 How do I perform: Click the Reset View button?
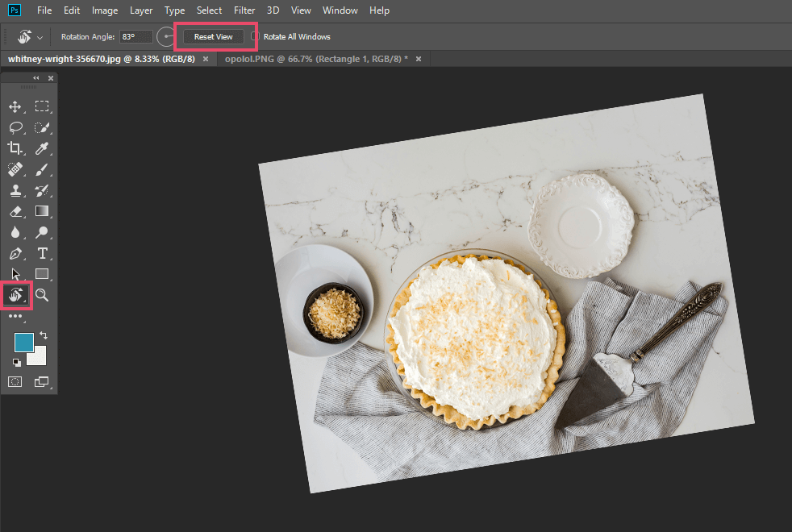tap(213, 36)
